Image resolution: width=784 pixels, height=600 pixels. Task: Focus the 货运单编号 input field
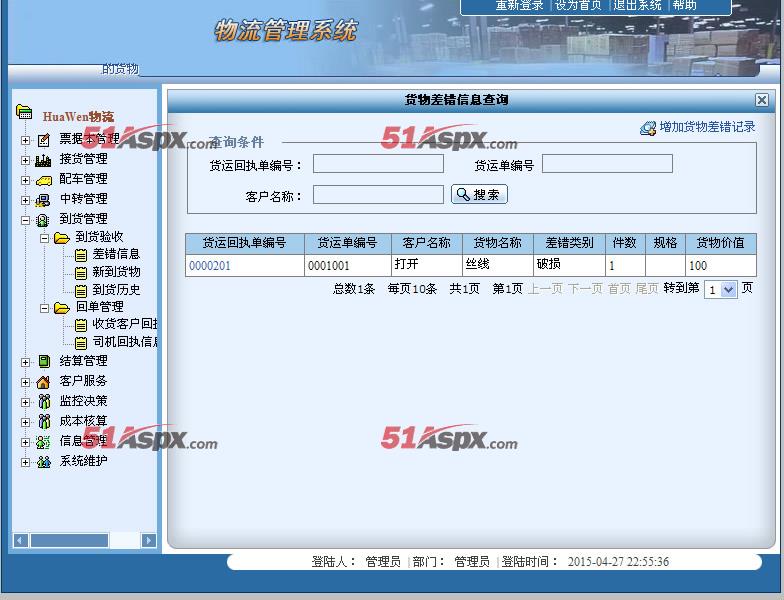[x=607, y=164]
